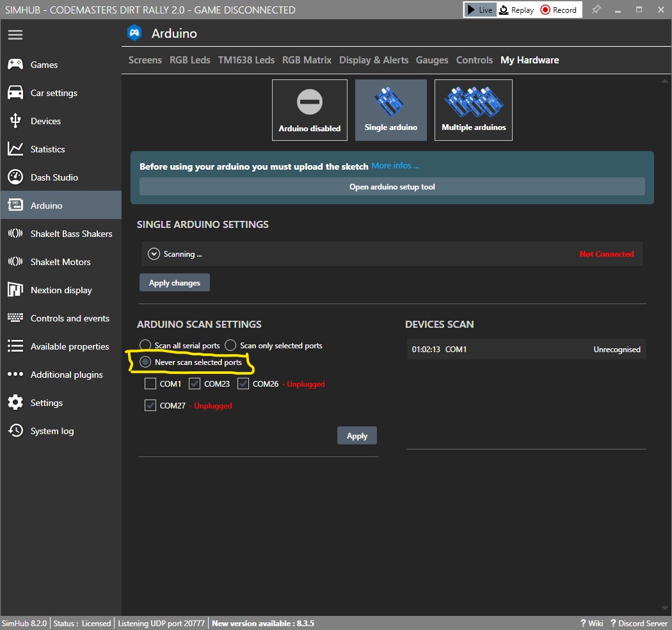Click the ShakeIt Motors icon
The image size is (672, 630).
point(15,262)
